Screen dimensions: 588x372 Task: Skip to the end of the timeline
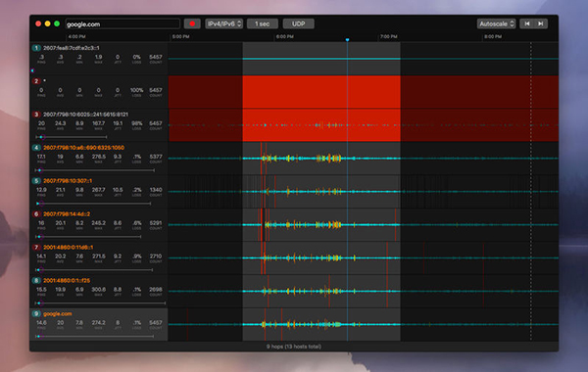(540, 23)
